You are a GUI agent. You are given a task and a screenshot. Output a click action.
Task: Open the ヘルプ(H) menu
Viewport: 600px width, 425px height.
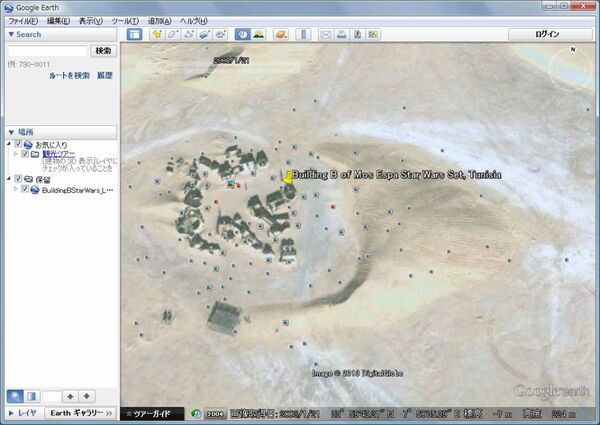pyautogui.click(x=194, y=21)
